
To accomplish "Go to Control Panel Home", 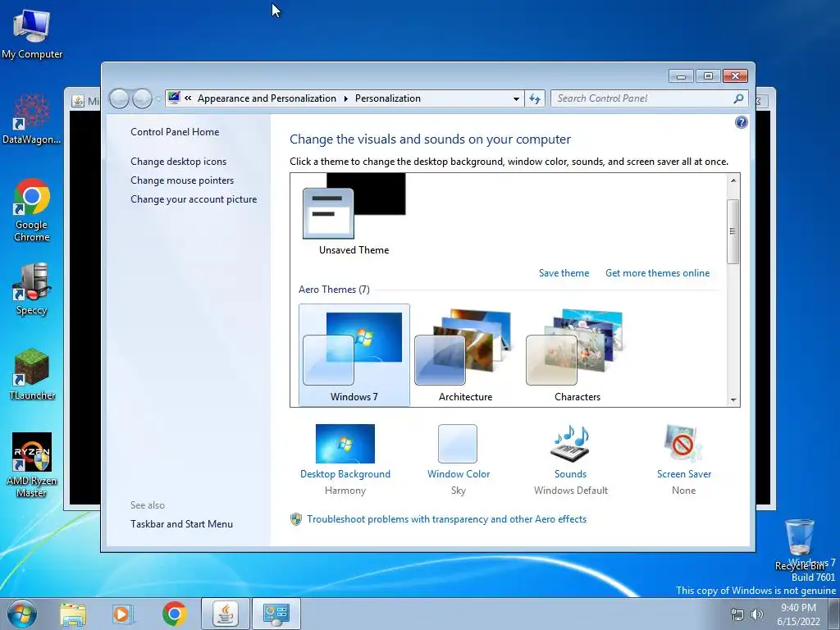I will tap(175, 132).
